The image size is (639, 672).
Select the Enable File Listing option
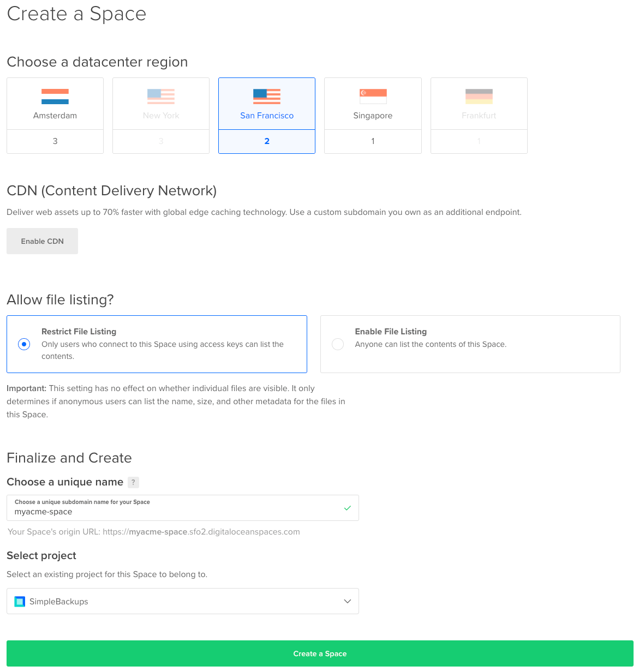(338, 344)
